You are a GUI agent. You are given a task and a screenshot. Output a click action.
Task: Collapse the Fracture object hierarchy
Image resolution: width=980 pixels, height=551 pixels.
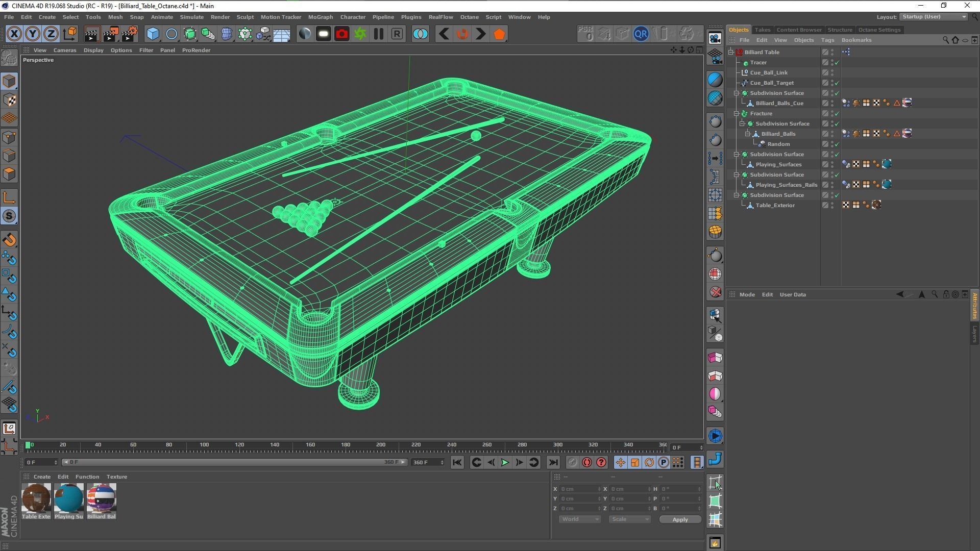[x=737, y=114]
